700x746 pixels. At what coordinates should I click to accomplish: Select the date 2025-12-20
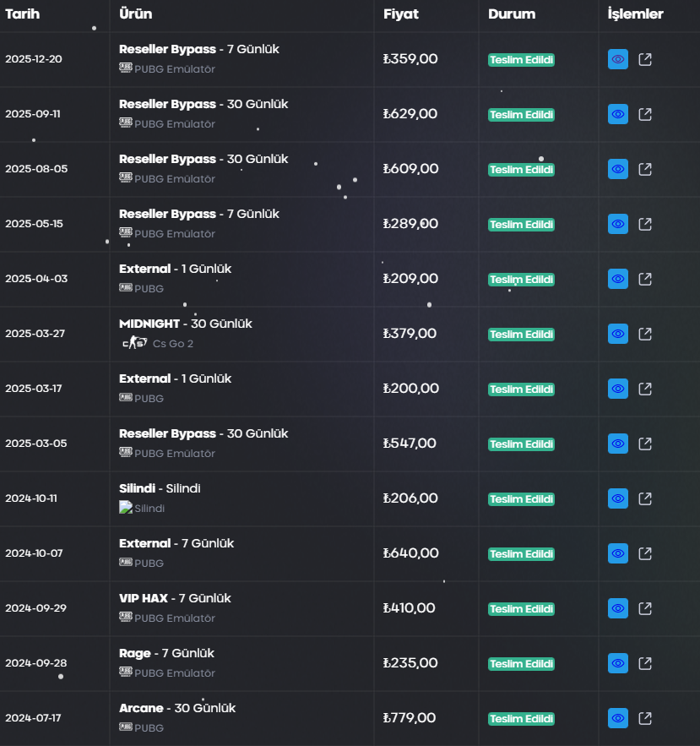(34, 59)
